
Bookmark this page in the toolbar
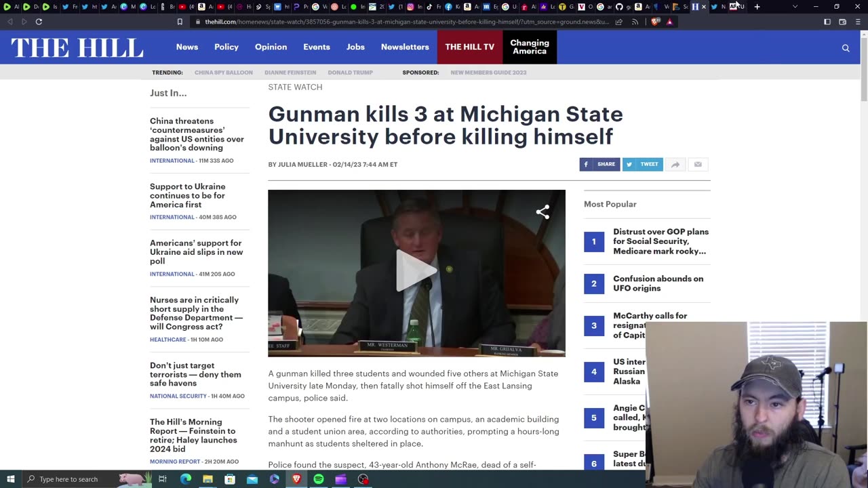coord(180,22)
